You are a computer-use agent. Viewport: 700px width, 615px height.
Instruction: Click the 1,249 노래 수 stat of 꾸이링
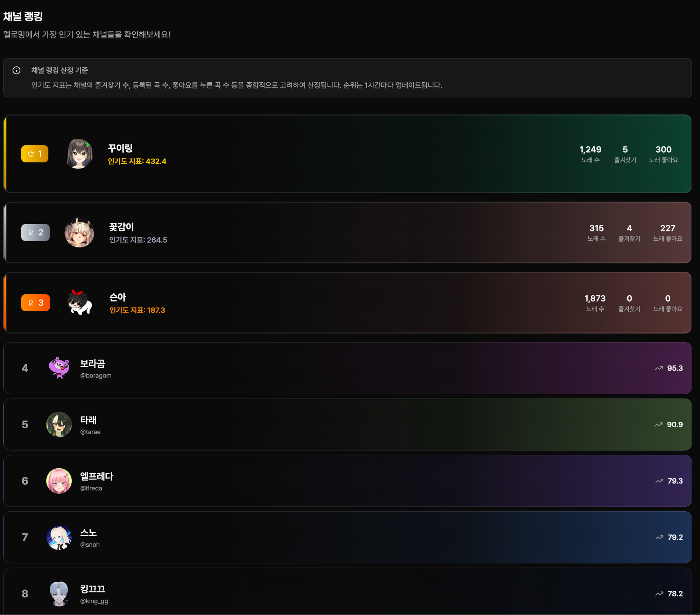pyautogui.click(x=590, y=154)
